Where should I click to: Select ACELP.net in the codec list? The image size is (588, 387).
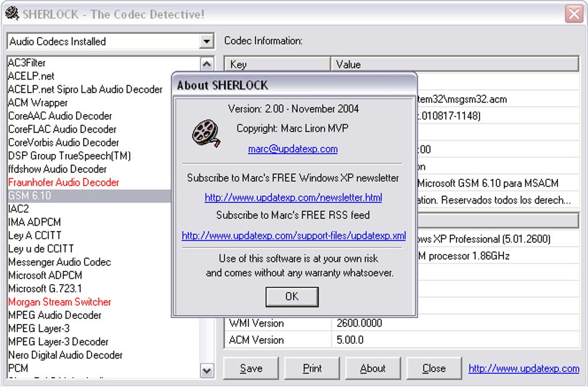pyautogui.click(x=31, y=76)
